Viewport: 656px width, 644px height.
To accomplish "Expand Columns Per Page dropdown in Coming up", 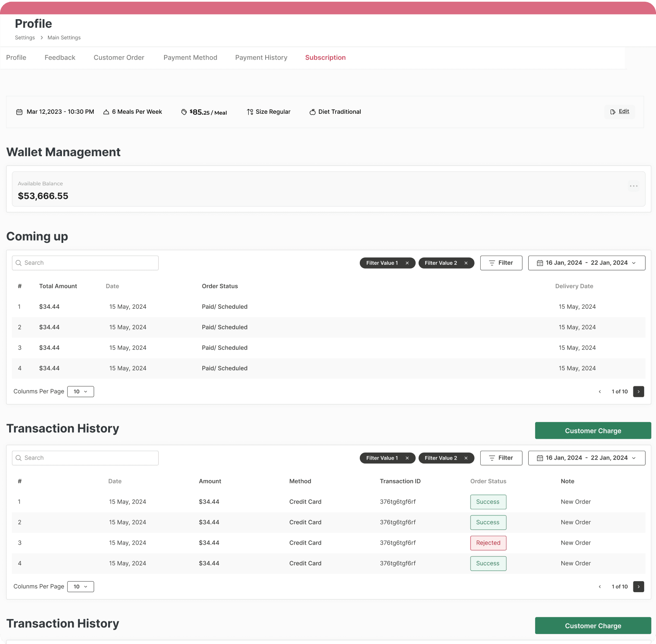I will click(x=81, y=392).
